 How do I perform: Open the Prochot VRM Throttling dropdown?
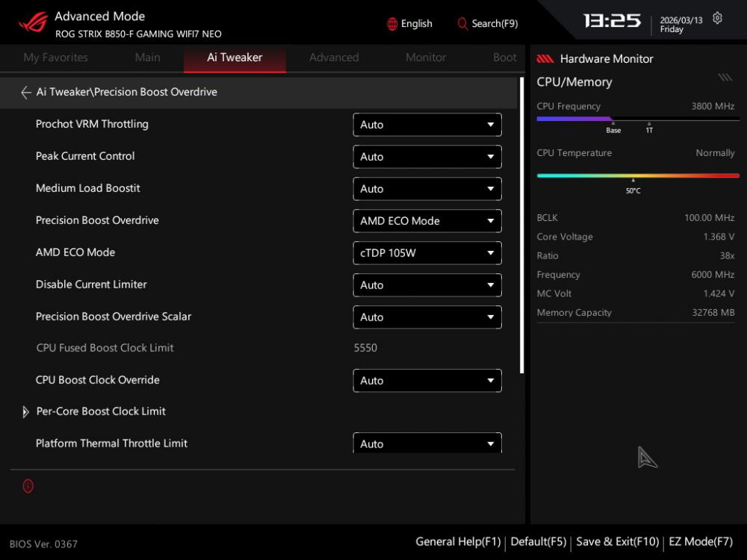(427, 125)
